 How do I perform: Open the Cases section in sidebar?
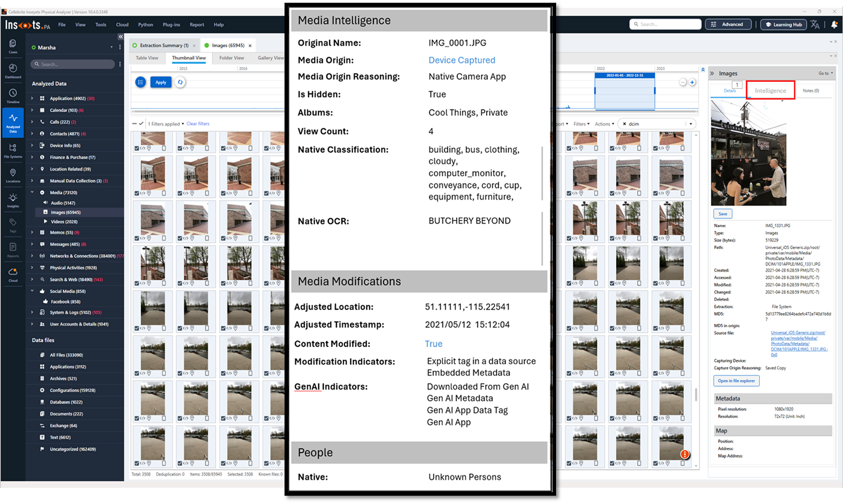pos(13,46)
